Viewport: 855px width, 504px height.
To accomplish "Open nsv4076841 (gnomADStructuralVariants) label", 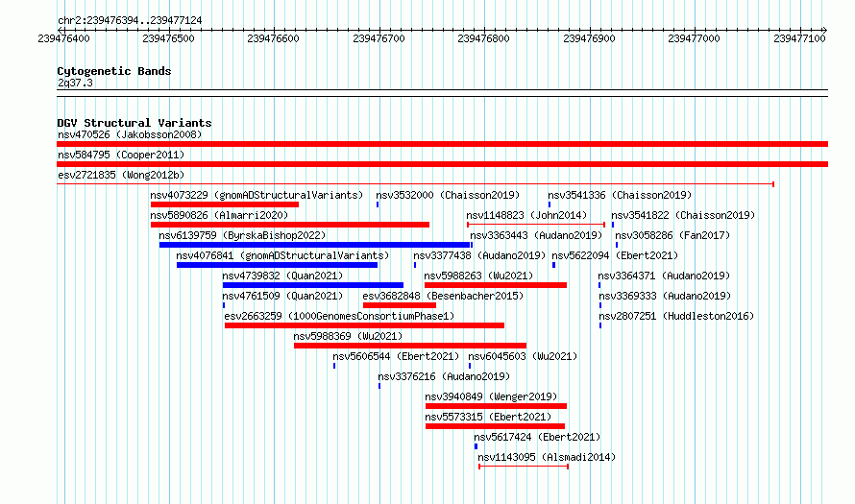I will pos(282,255).
